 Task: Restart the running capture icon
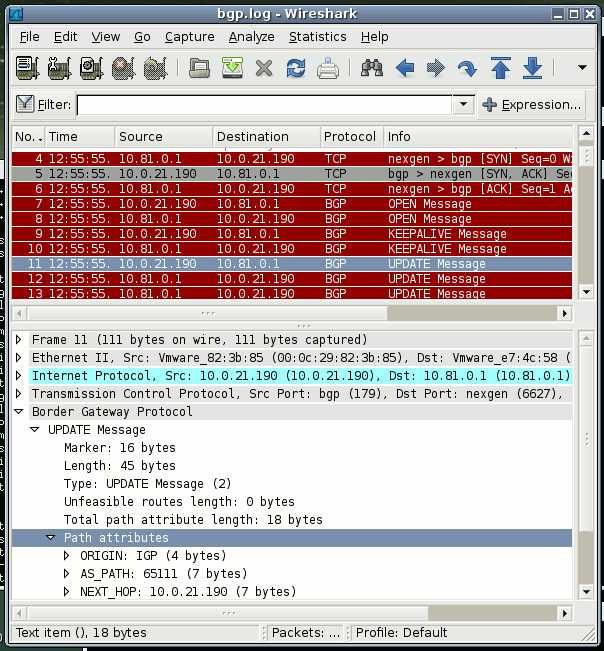tap(155, 68)
